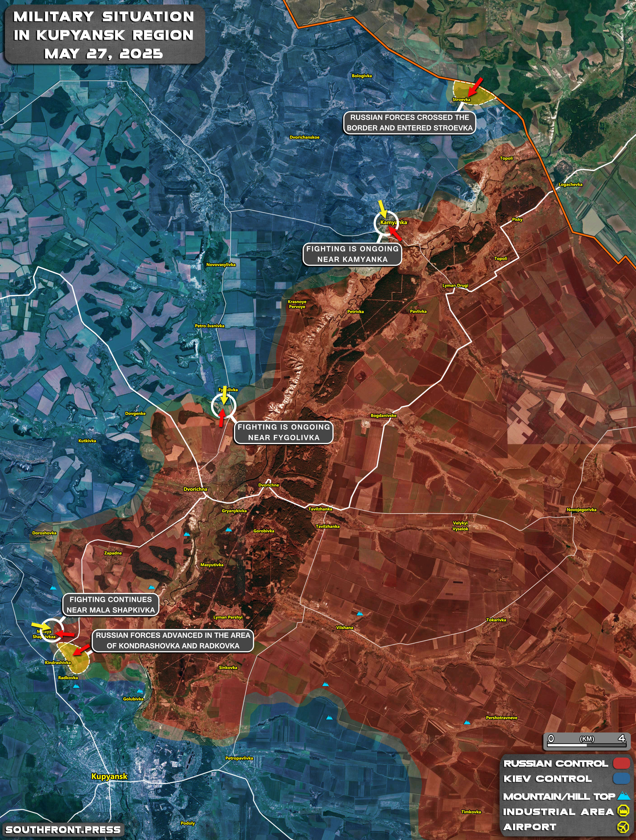
Task: Click the white circle marker at Fygolivka
Action: [x=224, y=406]
